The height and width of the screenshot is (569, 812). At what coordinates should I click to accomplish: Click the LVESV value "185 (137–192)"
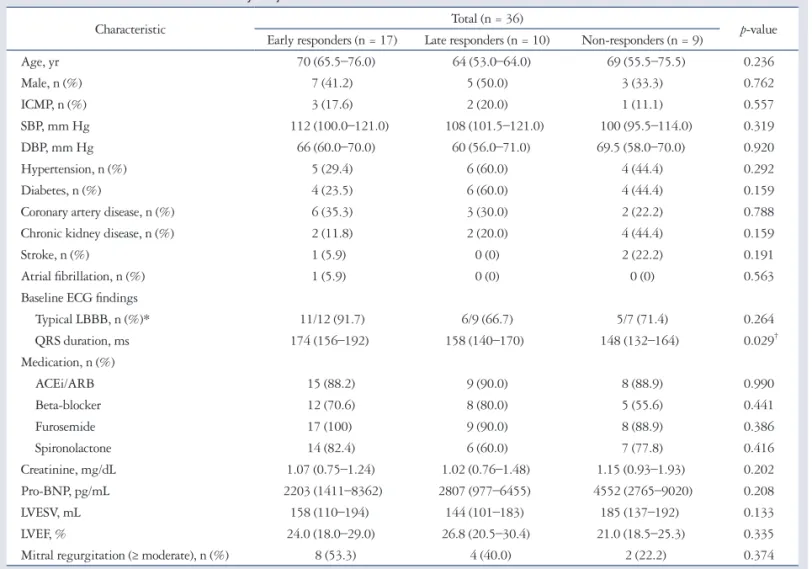640,513
